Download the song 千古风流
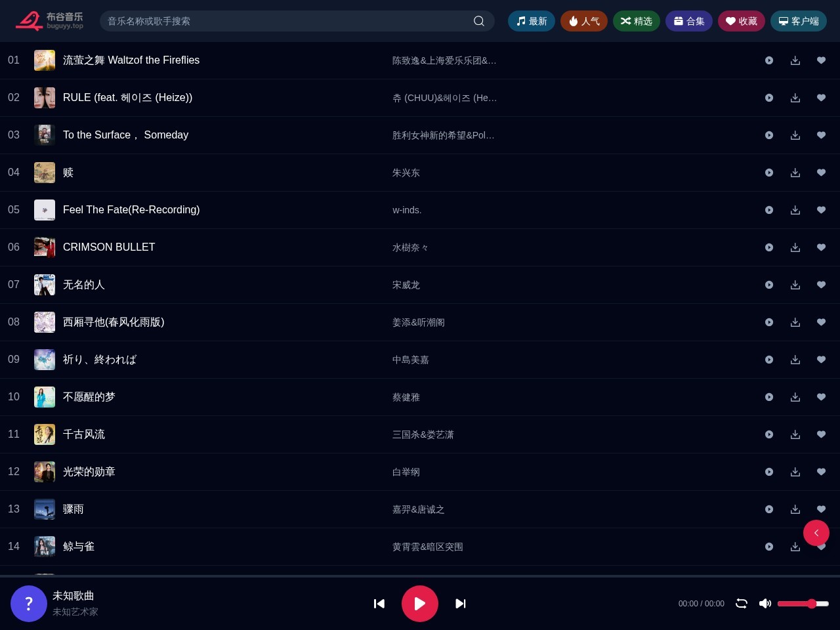Viewport: 840px width, 630px height. [795, 434]
